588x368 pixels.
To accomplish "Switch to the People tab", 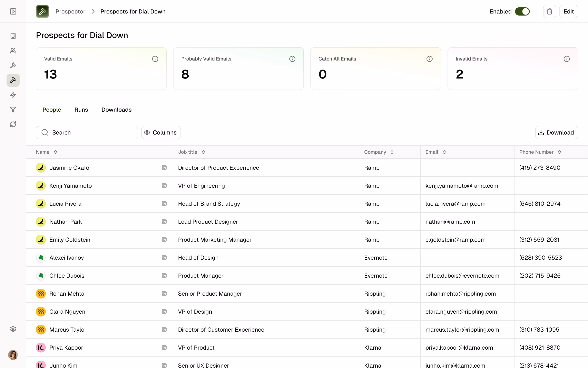I will point(52,110).
